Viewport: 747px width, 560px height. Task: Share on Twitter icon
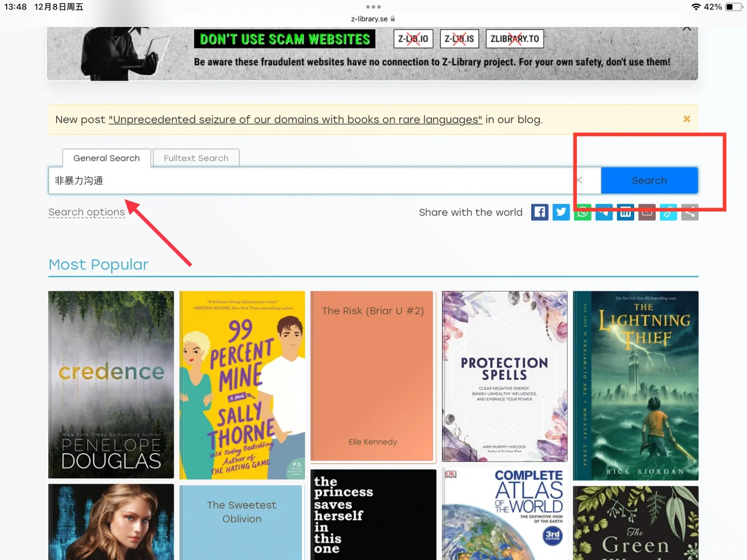[561, 212]
